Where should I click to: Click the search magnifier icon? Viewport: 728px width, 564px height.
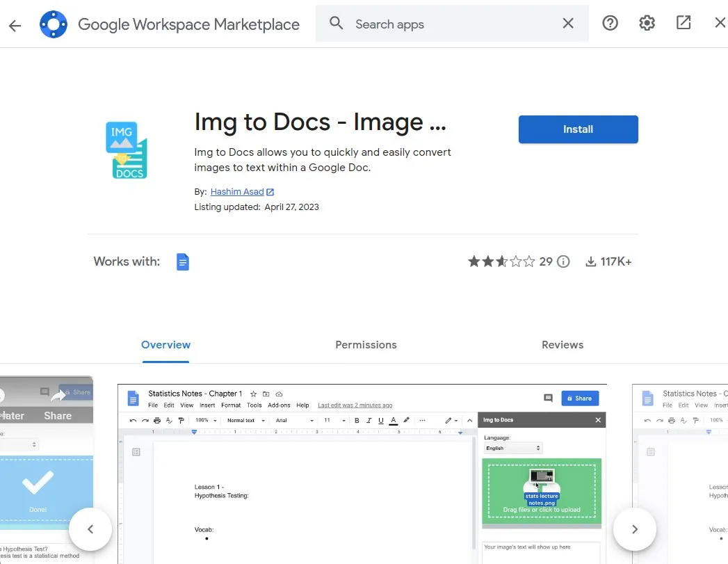336,23
